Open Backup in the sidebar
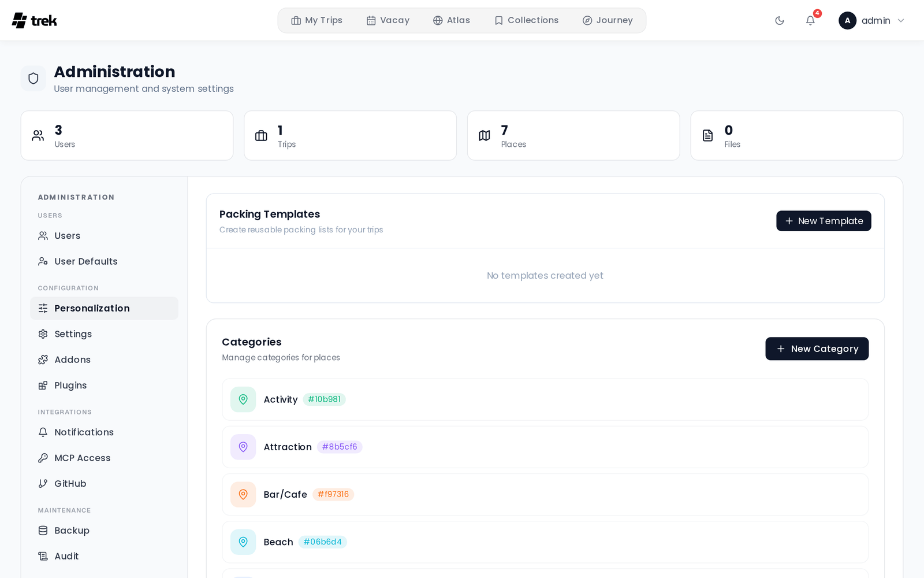 (x=104, y=531)
